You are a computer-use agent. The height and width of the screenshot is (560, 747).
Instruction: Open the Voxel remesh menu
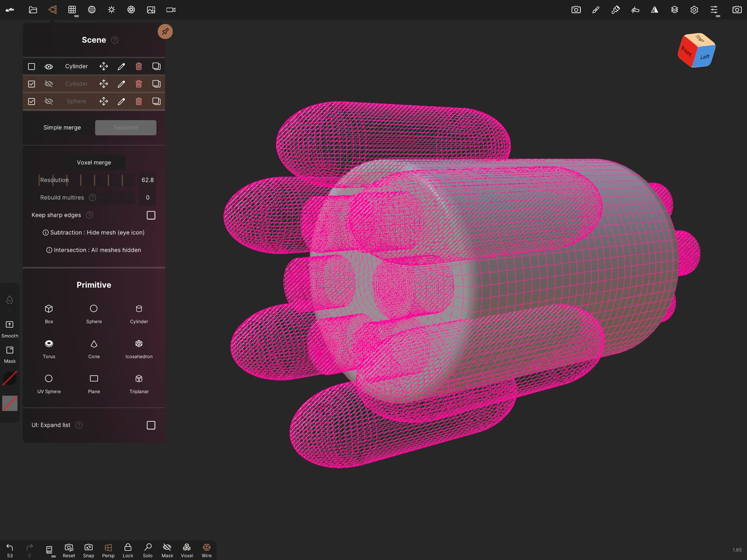click(187, 550)
